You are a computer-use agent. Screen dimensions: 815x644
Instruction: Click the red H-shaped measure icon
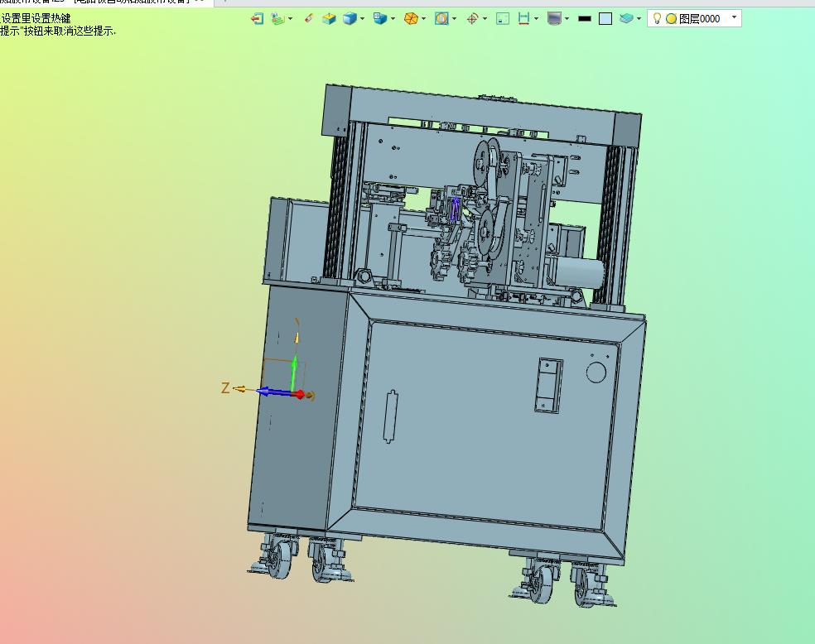pos(523,18)
